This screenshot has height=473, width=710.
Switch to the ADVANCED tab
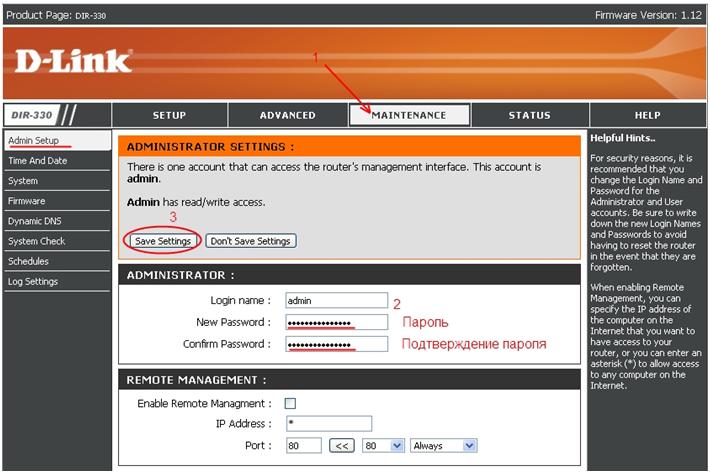[x=287, y=115]
